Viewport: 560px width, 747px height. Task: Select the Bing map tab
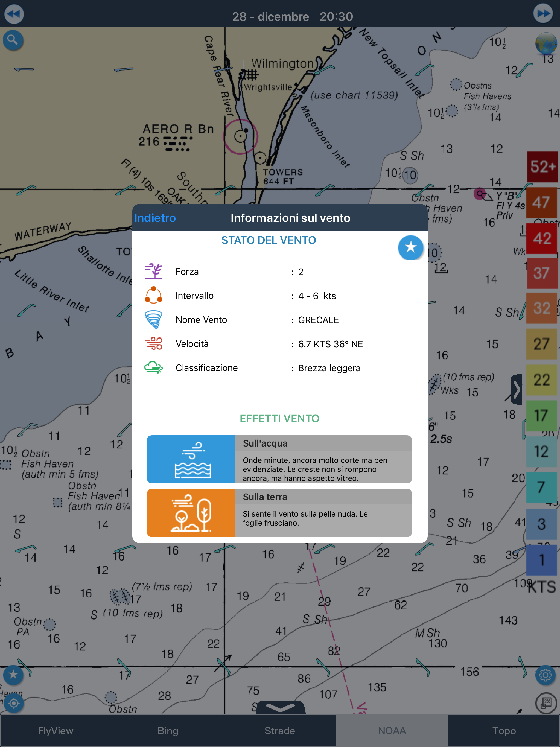click(x=168, y=730)
